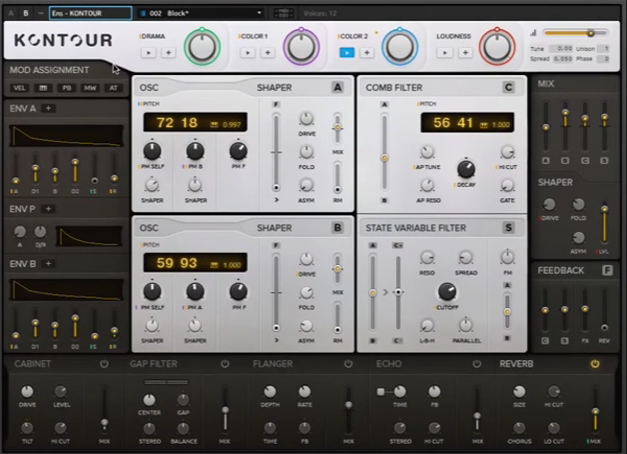Click the master volume slider at top right

[575, 33]
